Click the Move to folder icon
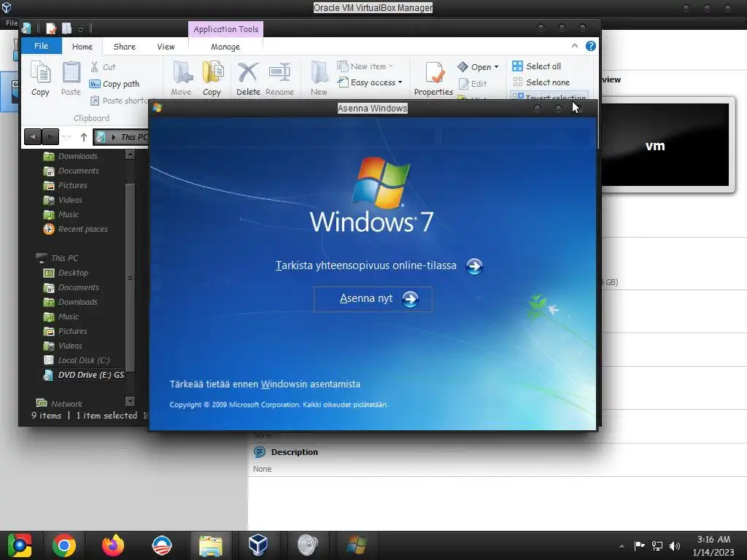747x560 pixels. point(182,73)
